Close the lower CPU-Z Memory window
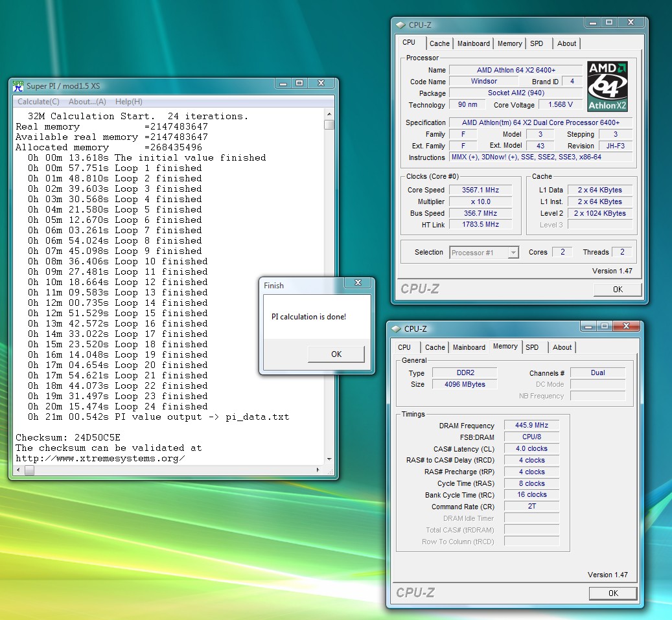The width and height of the screenshot is (672, 620). 626,327
